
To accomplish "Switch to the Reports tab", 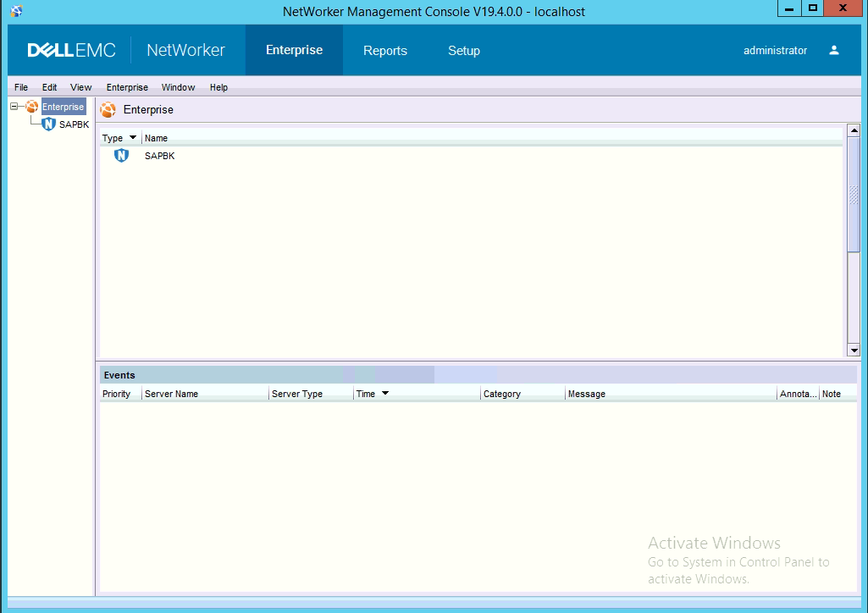I will tap(385, 51).
